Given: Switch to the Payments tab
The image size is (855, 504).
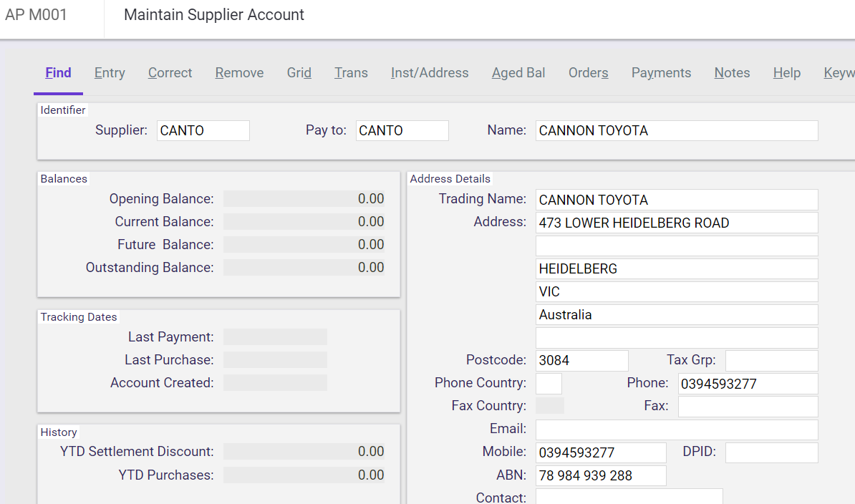Looking at the screenshot, I should pyautogui.click(x=662, y=73).
